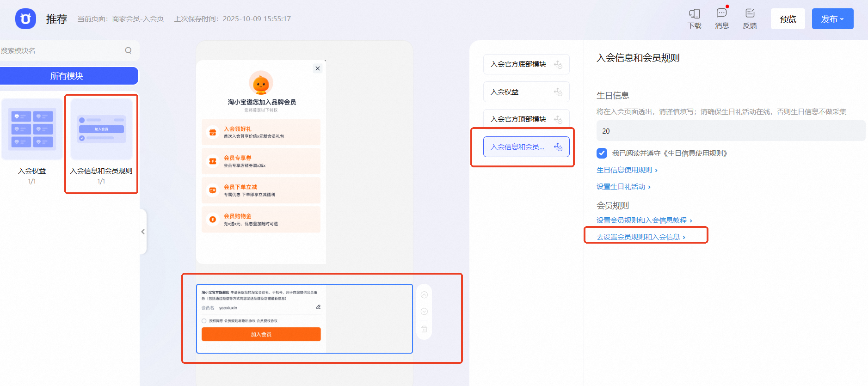868x386 pixels.
Task: Open 设置会员规则和入会信息教程 link
Action: tap(644, 221)
